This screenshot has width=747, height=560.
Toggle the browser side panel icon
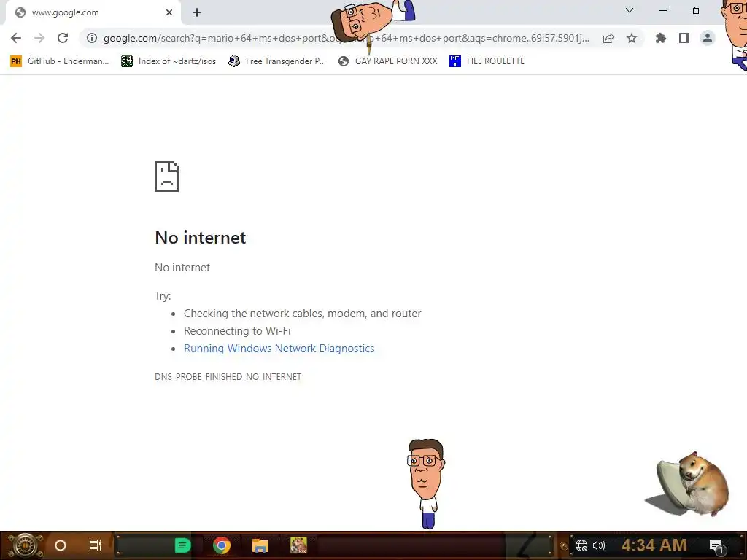(684, 38)
